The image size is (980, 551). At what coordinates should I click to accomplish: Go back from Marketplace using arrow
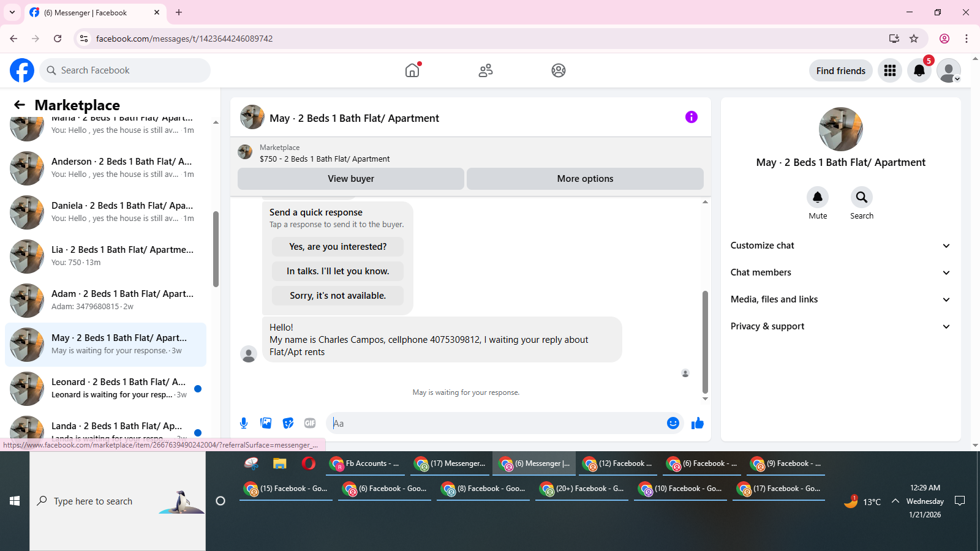coord(20,105)
